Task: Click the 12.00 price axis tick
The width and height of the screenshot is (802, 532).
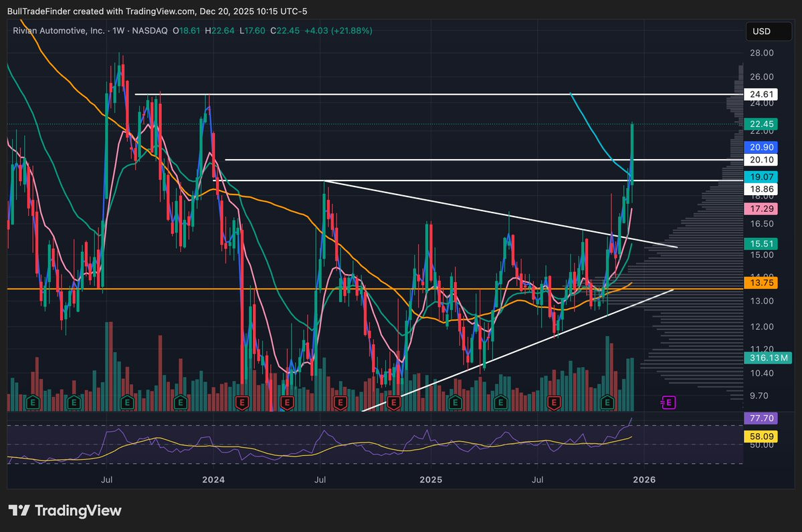Action: (762, 327)
